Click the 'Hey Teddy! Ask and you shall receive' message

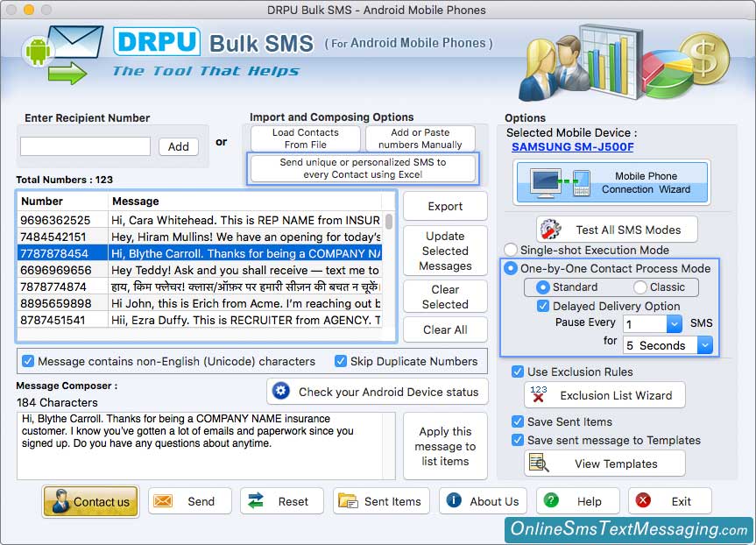245,270
